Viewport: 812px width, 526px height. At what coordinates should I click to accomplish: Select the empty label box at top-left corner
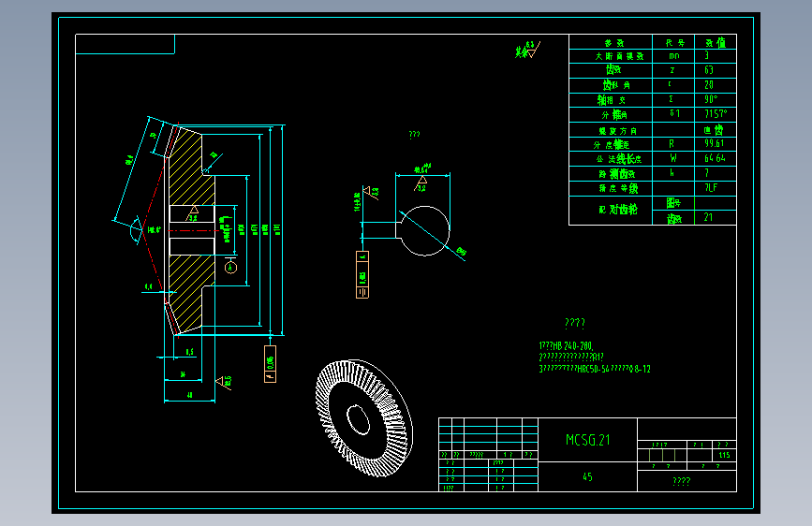click(x=125, y=44)
